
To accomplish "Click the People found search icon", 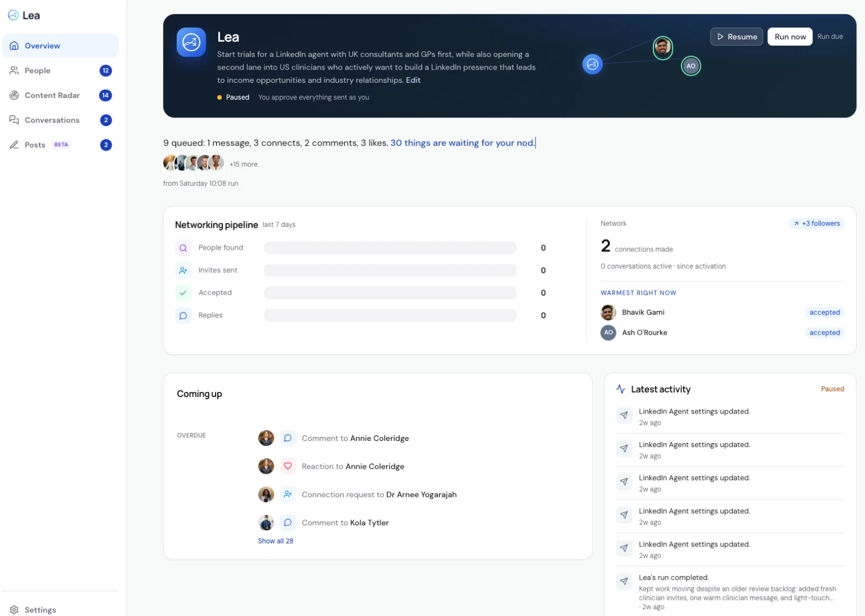I will click(x=183, y=248).
